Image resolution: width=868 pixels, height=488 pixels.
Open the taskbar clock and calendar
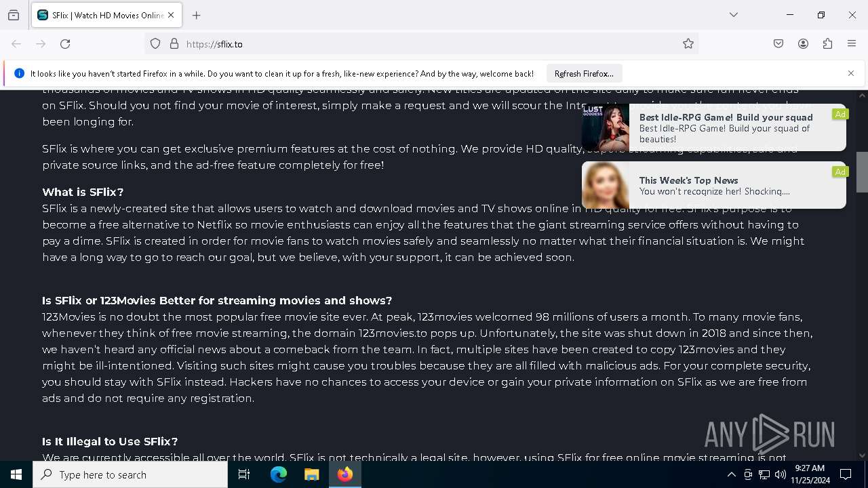pos(810,474)
